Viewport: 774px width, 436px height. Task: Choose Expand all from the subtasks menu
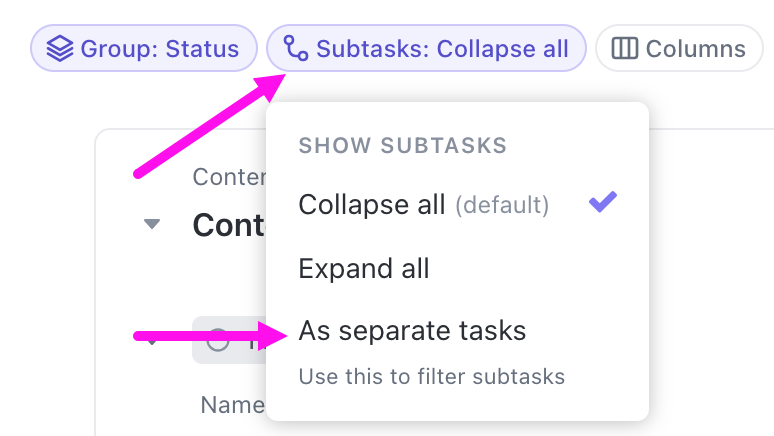tap(364, 268)
